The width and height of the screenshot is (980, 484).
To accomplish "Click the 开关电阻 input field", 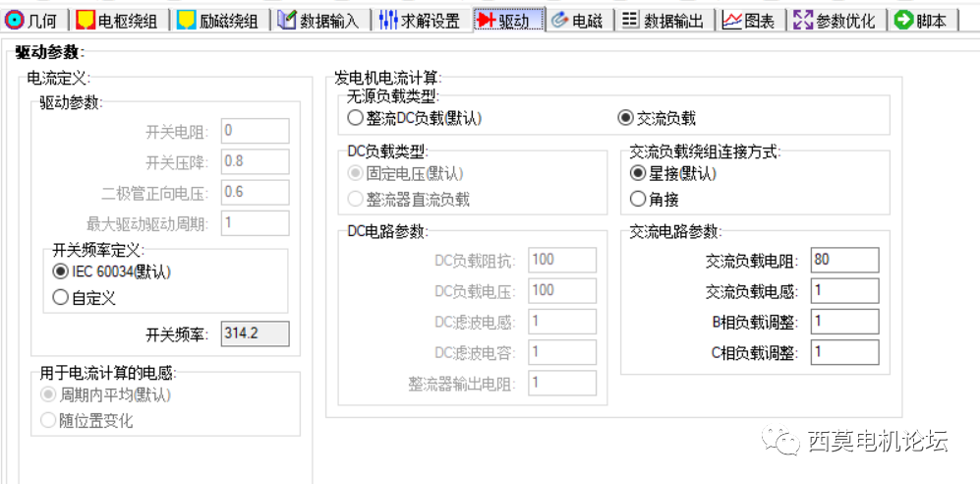I will point(255,131).
